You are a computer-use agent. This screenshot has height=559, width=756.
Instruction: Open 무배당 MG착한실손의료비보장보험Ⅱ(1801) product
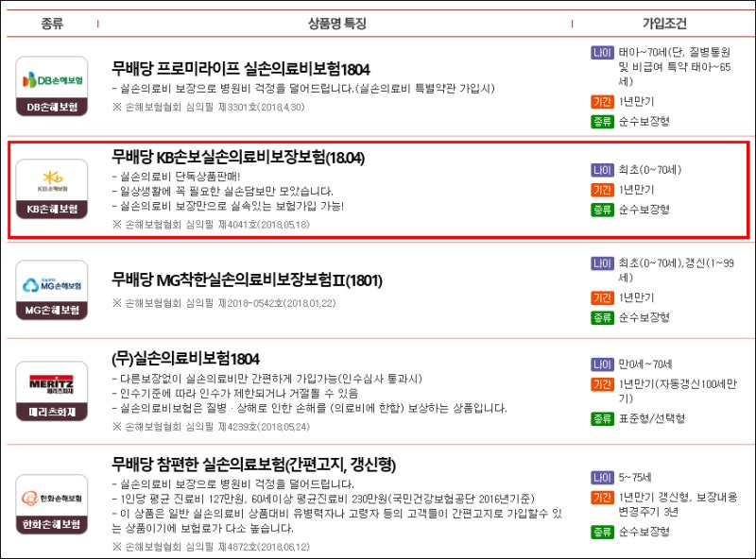pyautogui.click(x=247, y=279)
